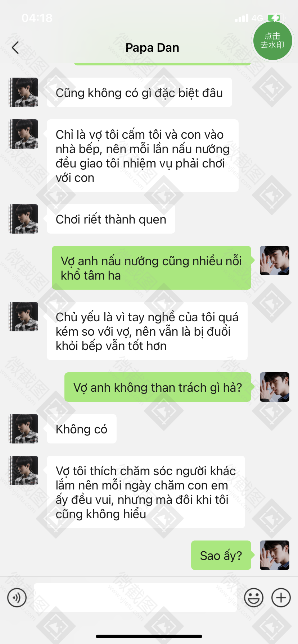Viewport: 298px width, 644px height.
Task: Tap the back arrow in header
Action: pyautogui.click(x=15, y=47)
